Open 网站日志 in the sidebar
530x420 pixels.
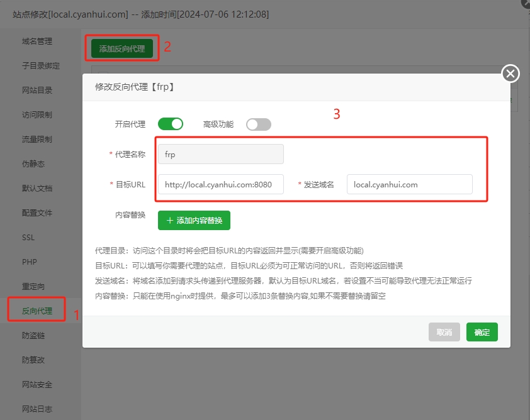coord(37,409)
